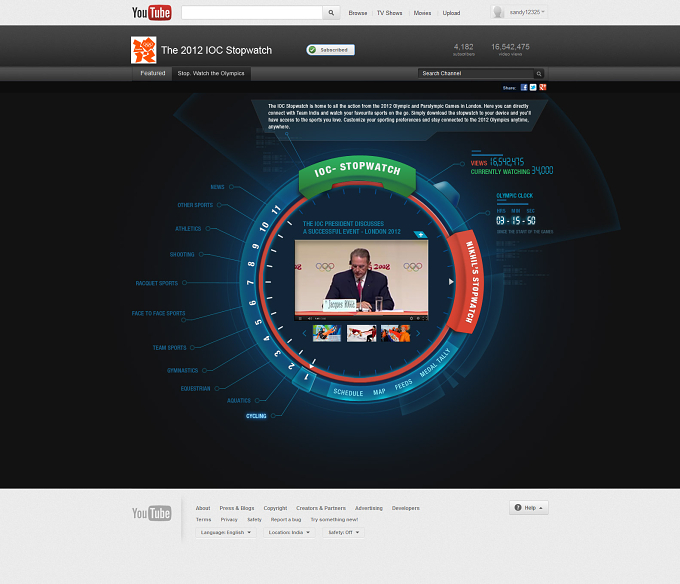Open the Safety: Off dropdown
The width and height of the screenshot is (680, 584).
coord(343,532)
